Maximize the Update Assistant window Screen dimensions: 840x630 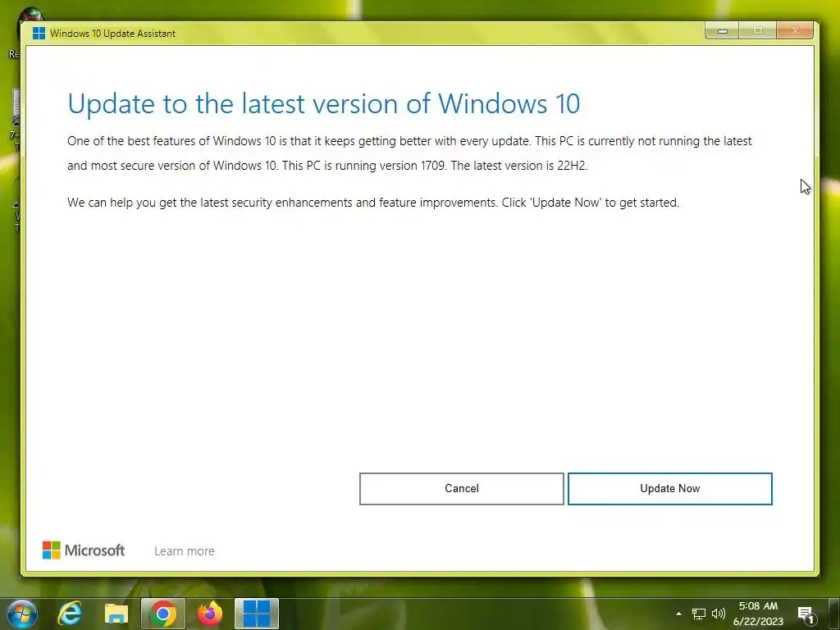757,31
